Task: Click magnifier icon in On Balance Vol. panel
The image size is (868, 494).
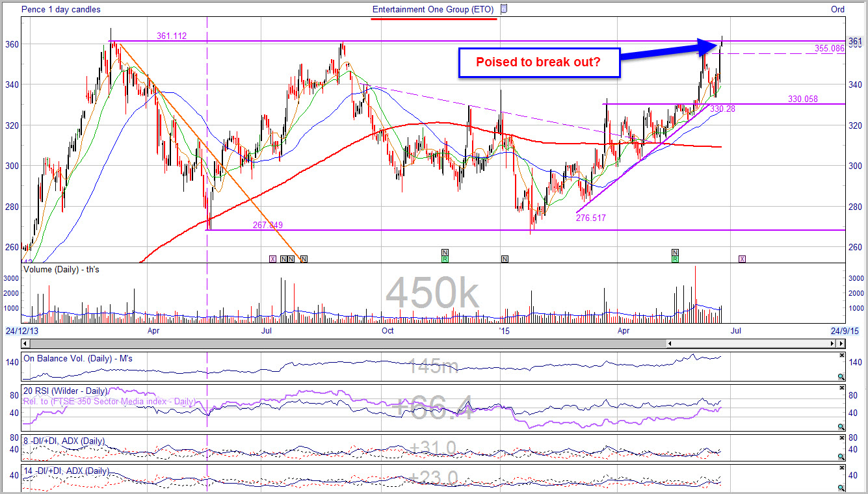Action: [x=841, y=376]
